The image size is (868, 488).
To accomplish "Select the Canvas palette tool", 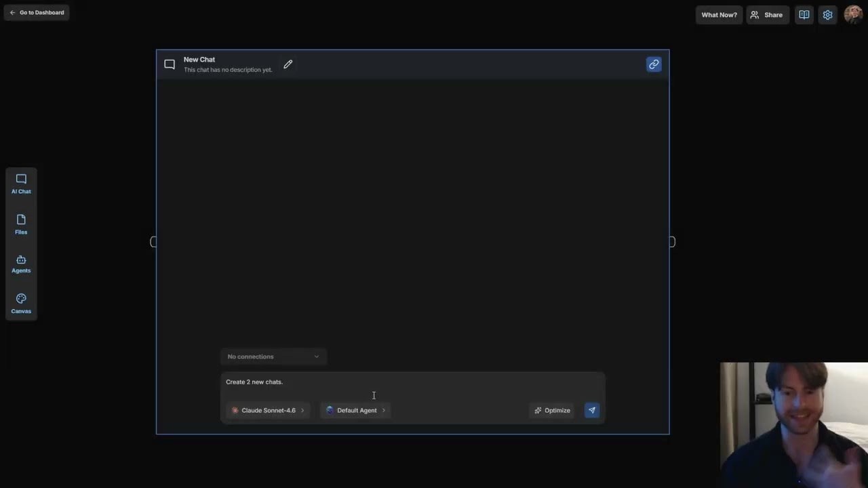I will [x=21, y=304].
